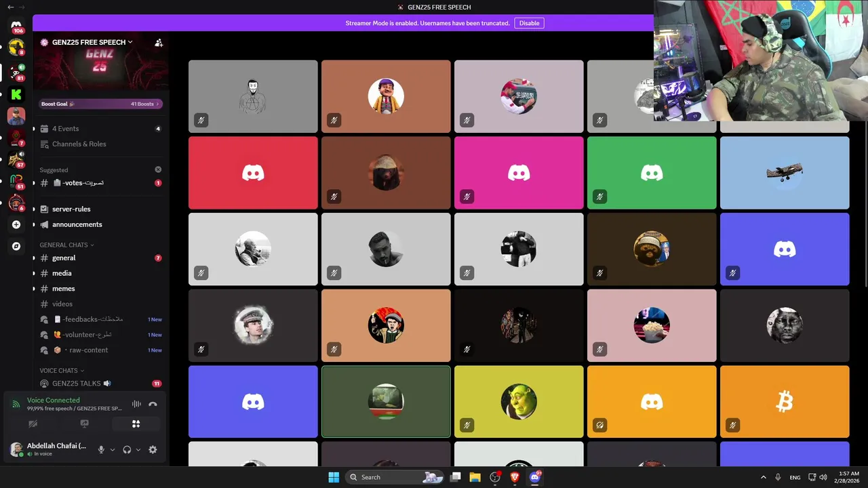The height and width of the screenshot is (488, 868).
Task: Open the announcements channel
Action: tap(100, 224)
